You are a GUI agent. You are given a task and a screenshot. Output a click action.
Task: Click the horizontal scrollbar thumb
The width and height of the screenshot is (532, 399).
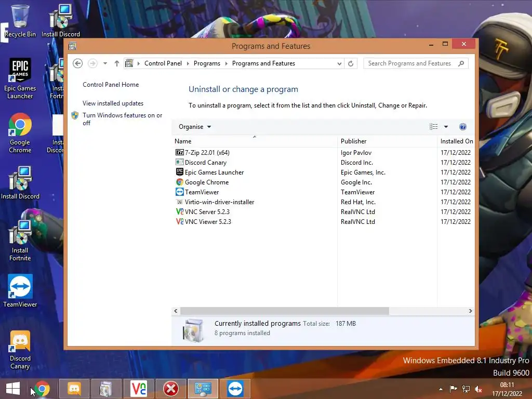coord(284,311)
